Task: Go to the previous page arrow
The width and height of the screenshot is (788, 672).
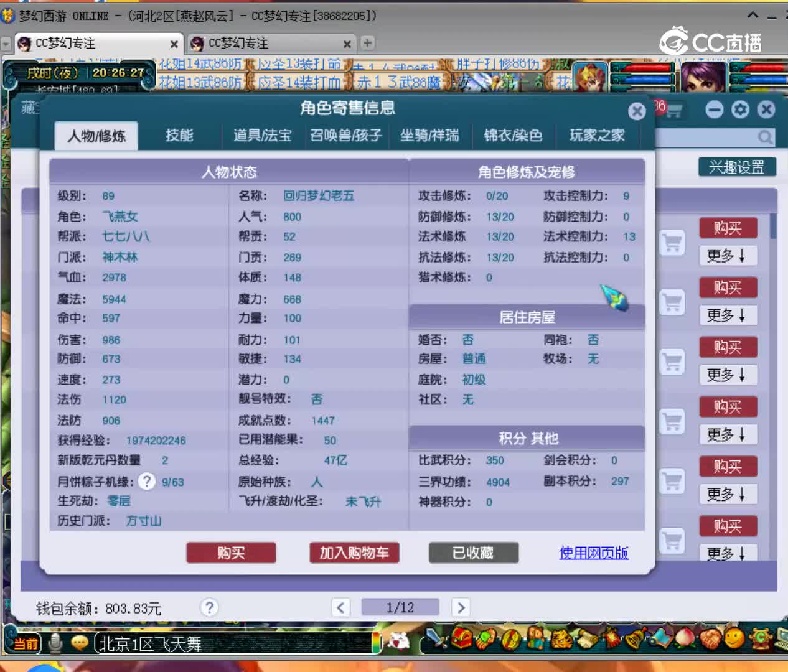Action: click(x=340, y=607)
